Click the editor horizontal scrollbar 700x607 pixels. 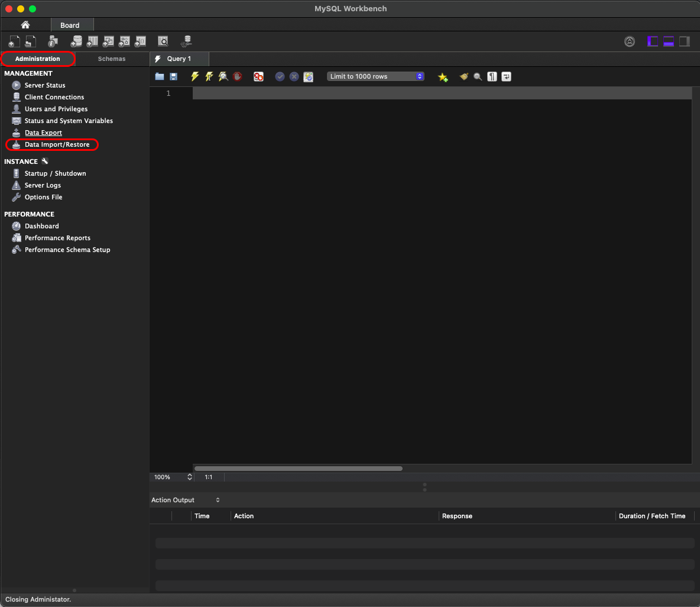[299, 469]
